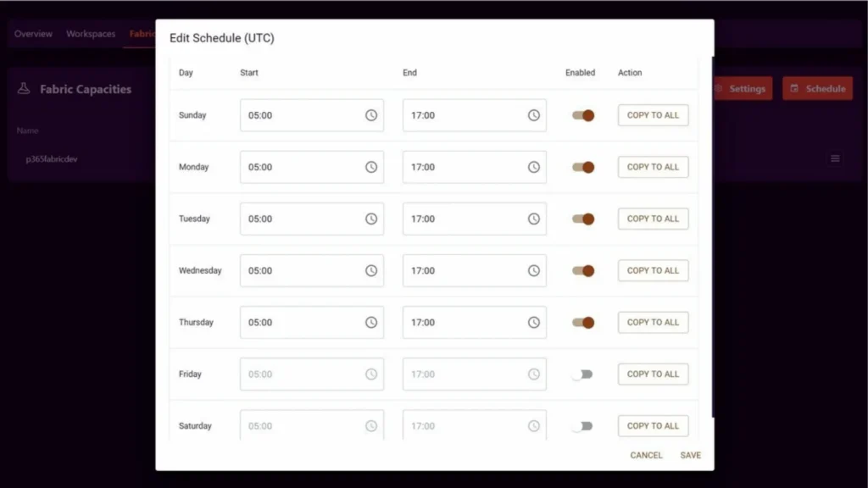This screenshot has height=488, width=868.
Task: Copy Monday's schedule to all days
Action: tap(653, 167)
